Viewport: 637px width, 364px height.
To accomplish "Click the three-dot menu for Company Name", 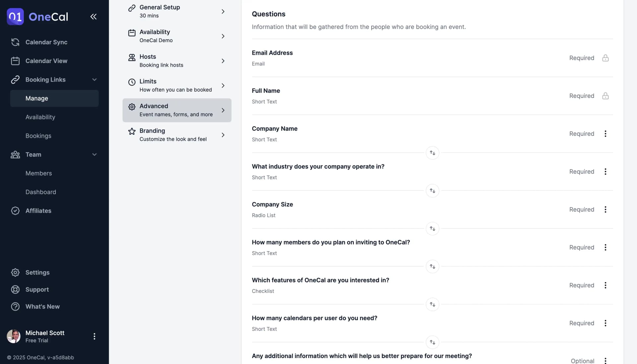I will point(605,133).
